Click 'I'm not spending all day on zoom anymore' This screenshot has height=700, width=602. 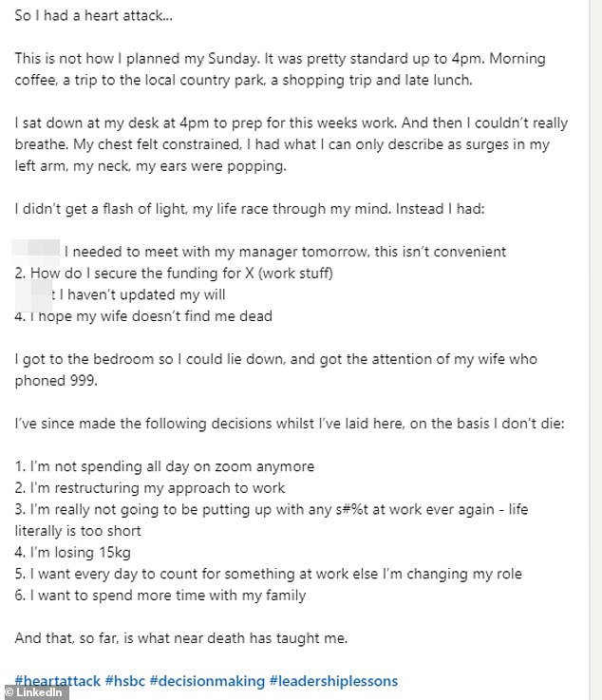pos(164,466)
